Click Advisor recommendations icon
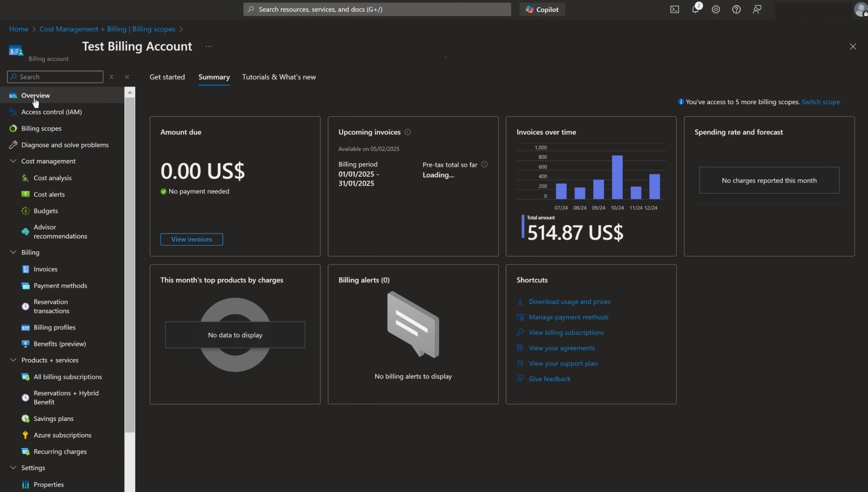868x492 pixels. tap(25, 231)
